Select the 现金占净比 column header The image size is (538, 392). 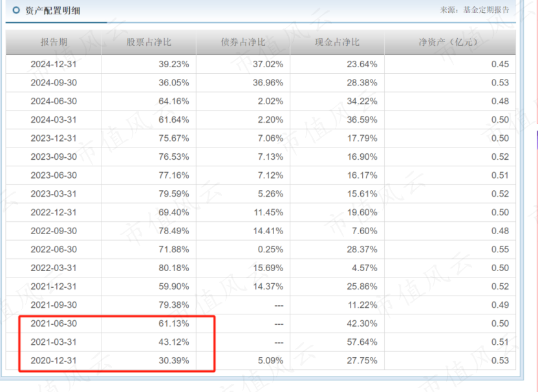point(337,43)
